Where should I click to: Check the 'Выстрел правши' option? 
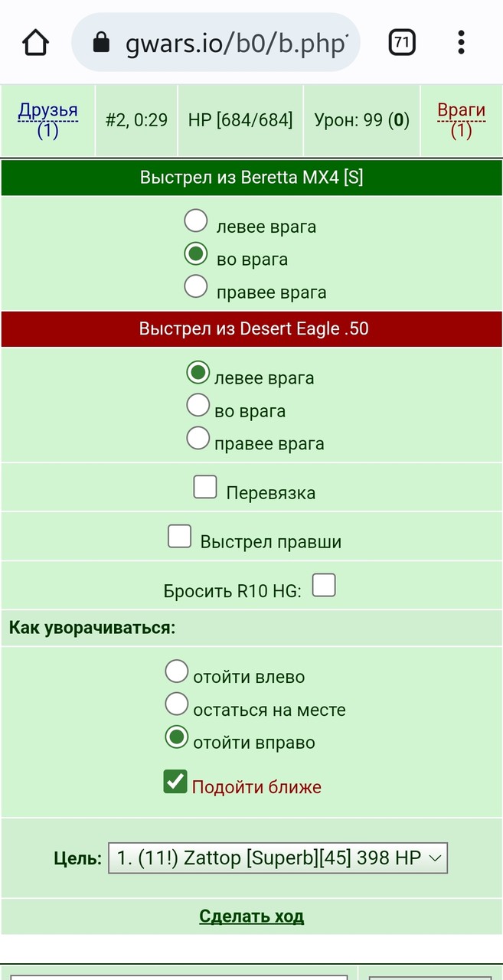pyautogui.click(x=179, y=536)
